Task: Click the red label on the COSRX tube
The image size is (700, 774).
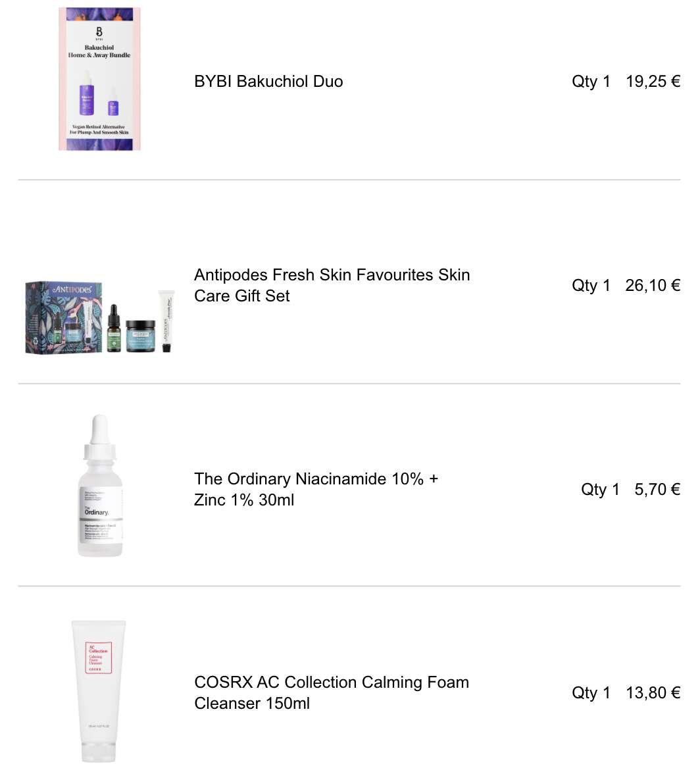Action: [98, 657]
